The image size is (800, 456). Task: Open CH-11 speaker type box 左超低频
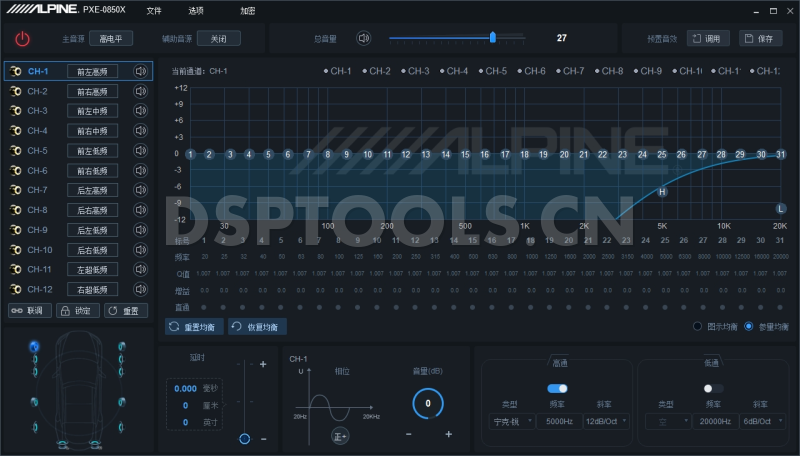[92, 269]
